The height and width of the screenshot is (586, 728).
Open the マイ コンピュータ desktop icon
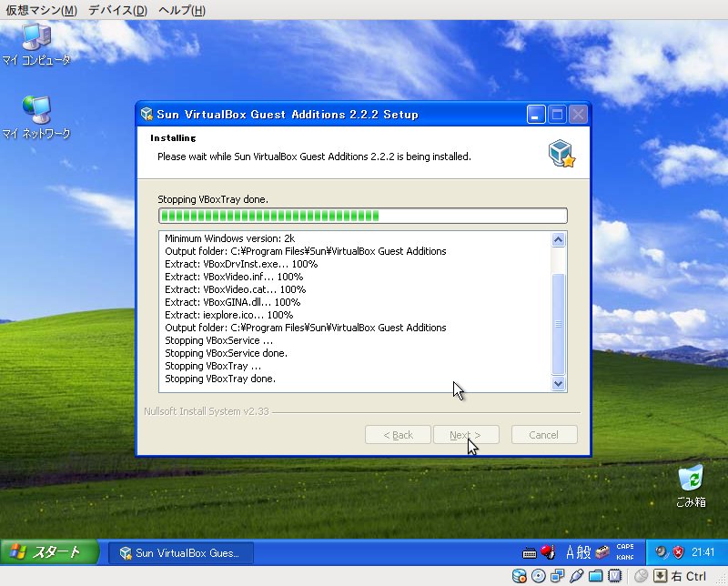coord(36,45)
